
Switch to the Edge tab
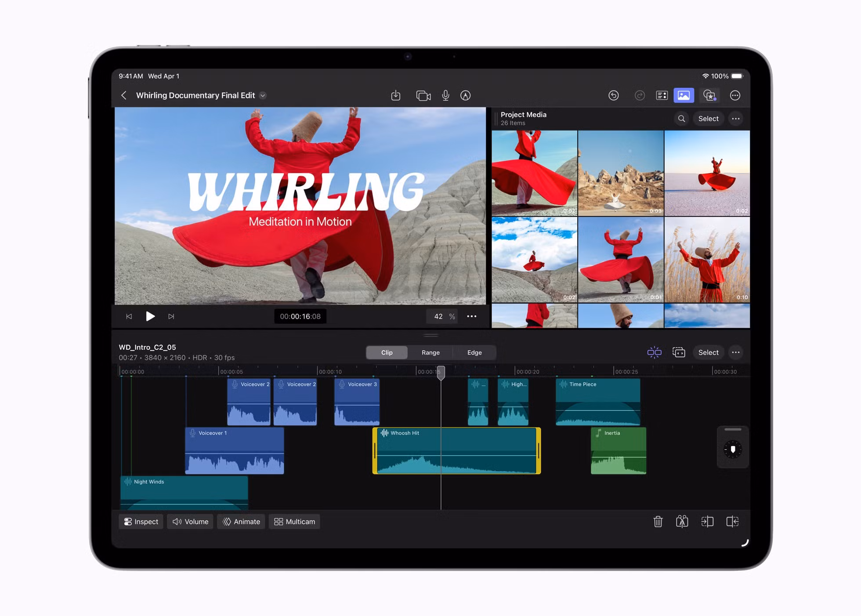click(x=474, y=352)
